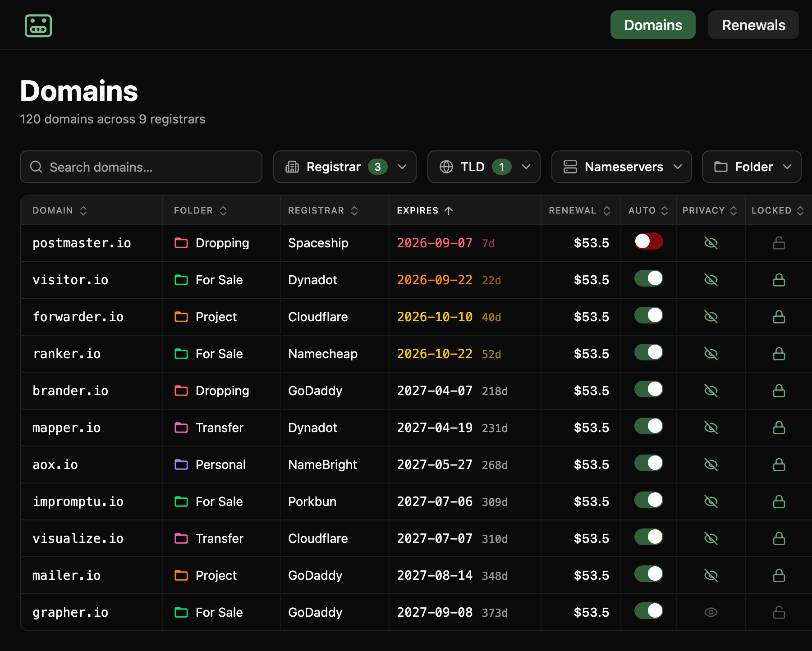Click the privacy eye icon for postmaster.io

(711, 243)
